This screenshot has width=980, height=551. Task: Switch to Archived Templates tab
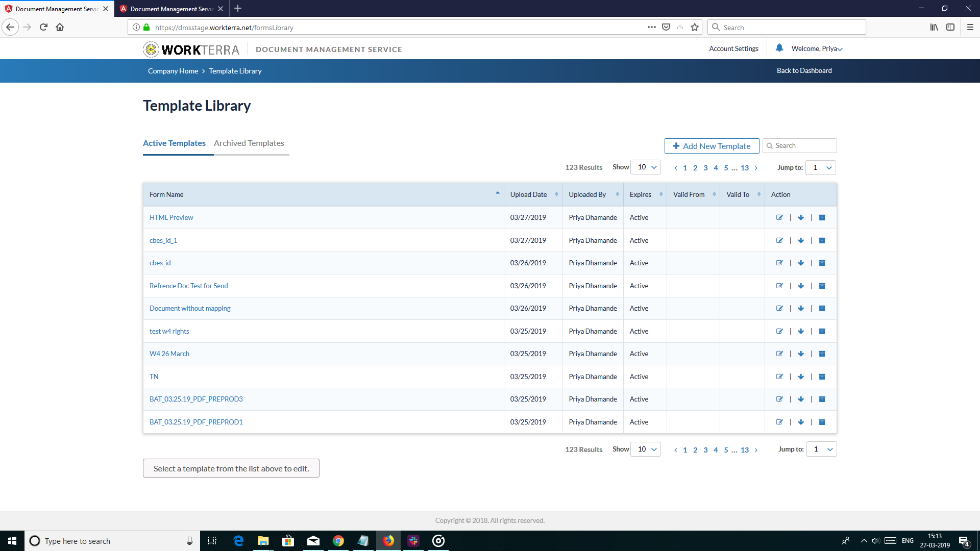(249, 143)
